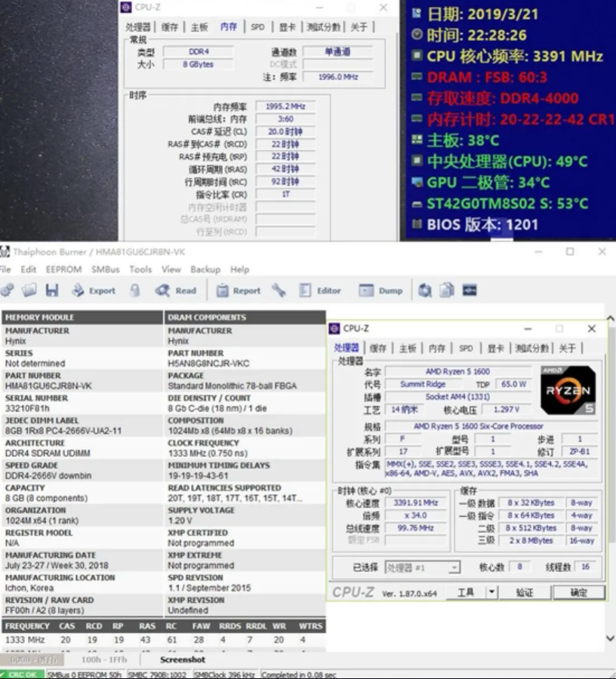Click the DDR4 type field in CPU-Z
This screenshot has width=616, height=679.
(x=199, y=51)
